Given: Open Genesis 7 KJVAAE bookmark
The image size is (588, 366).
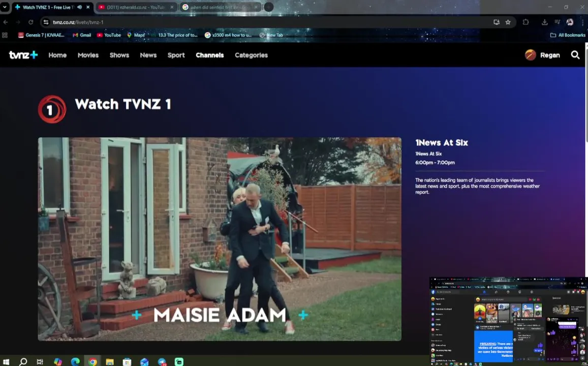Looking at the screenshot, I should pos(41,35).
